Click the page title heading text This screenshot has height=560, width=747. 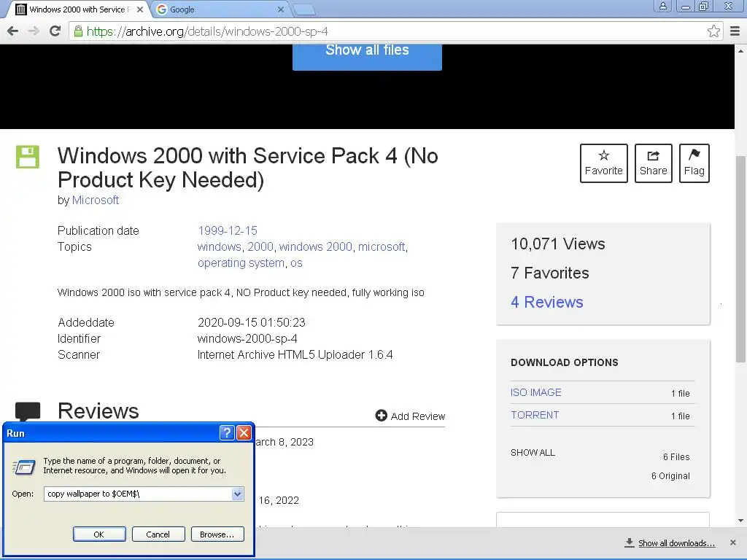248,168
